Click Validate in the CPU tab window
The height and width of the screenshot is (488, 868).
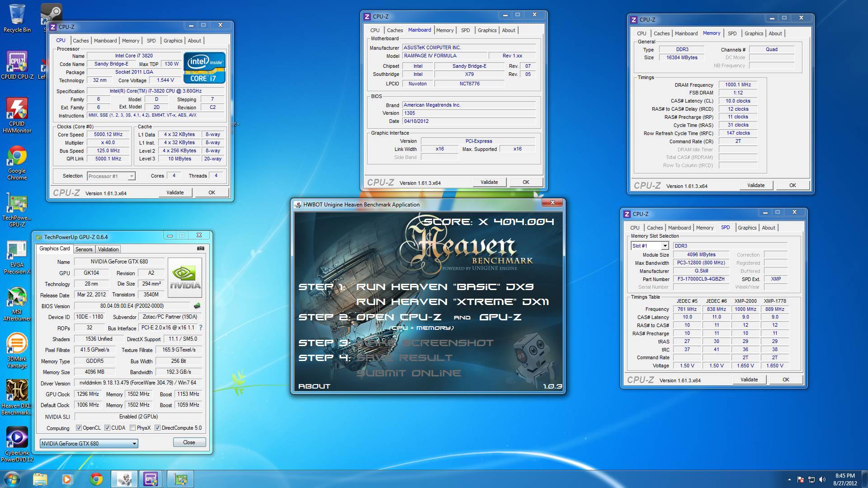tap(175, 192)
